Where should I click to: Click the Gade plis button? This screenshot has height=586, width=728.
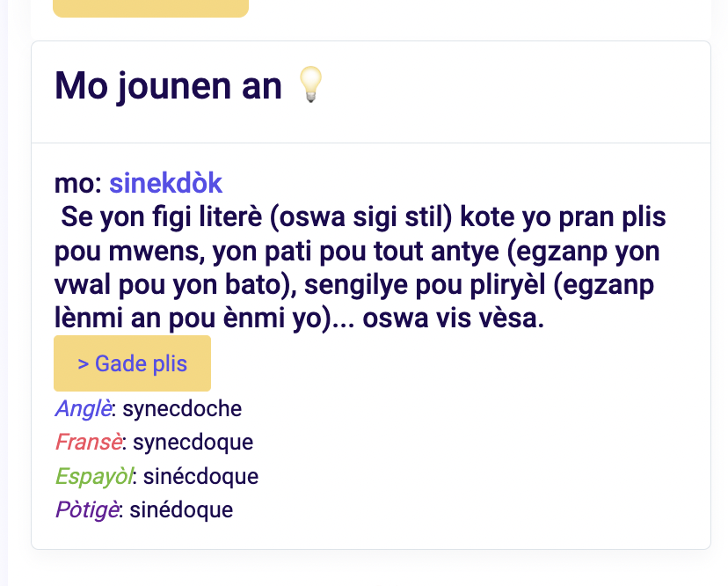tap(132, 363)
